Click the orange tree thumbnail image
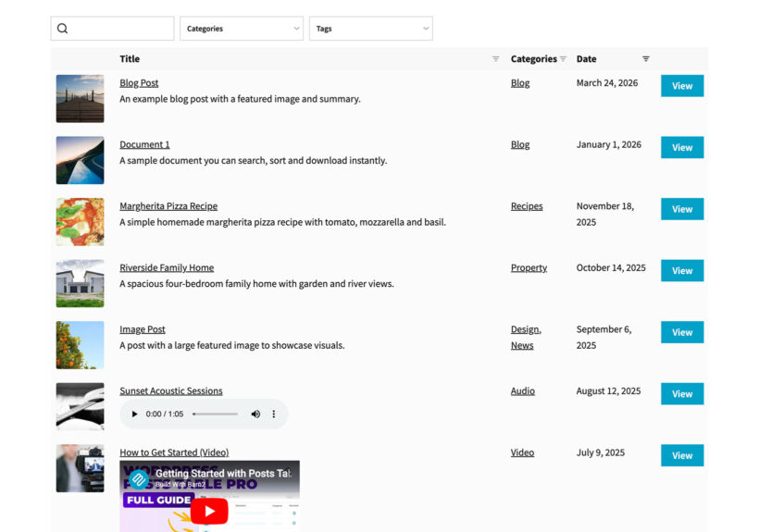The width and height of the screenshot is (759, 532). [80, 345]
